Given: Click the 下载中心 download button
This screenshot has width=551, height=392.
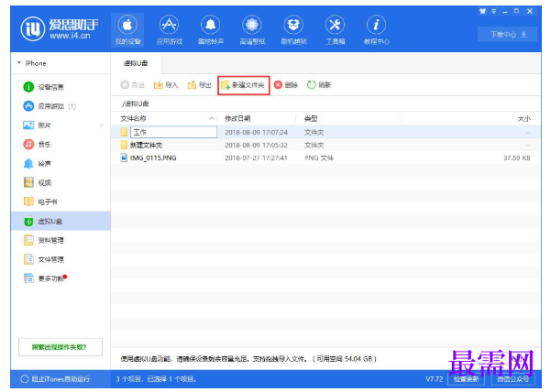Looking at the screenshot, I should point(507,35).
